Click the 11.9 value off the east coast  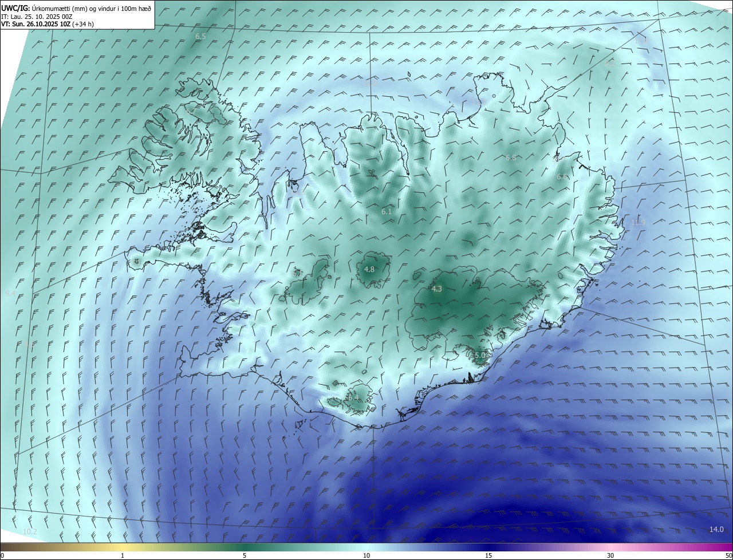pos(638,222)
